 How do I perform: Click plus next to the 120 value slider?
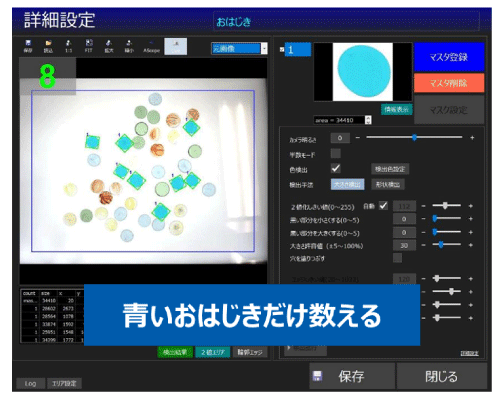471,279
